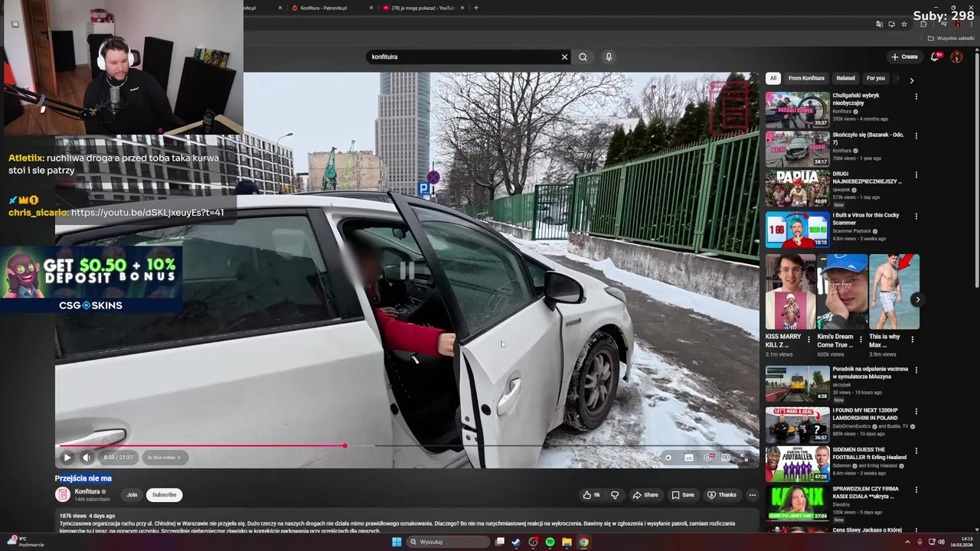Show more filter chips with the arrow

click(x=911, y=80)
